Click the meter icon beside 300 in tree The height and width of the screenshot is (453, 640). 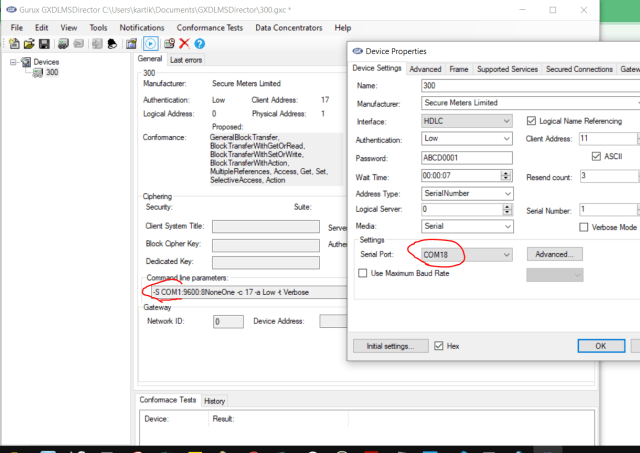point(38,73)
